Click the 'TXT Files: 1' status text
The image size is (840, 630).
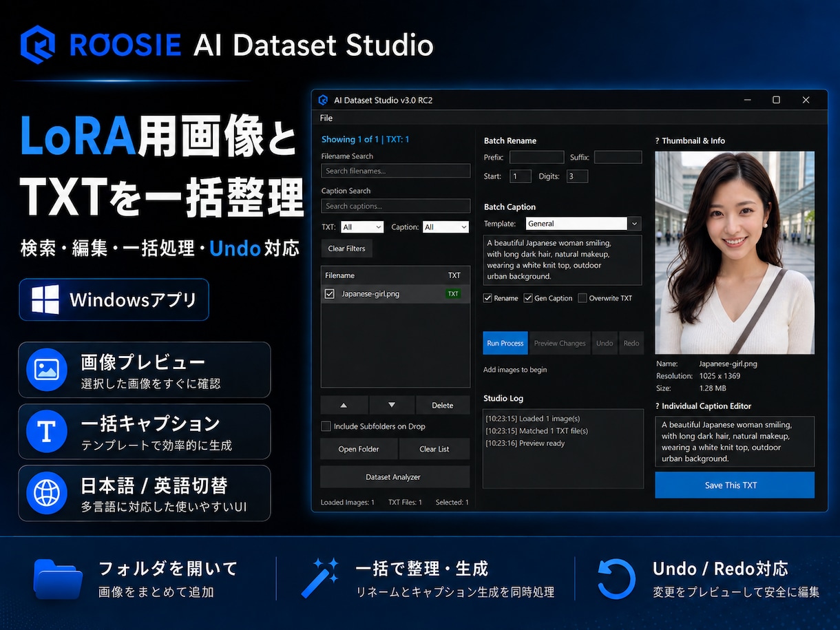point(406,503)
